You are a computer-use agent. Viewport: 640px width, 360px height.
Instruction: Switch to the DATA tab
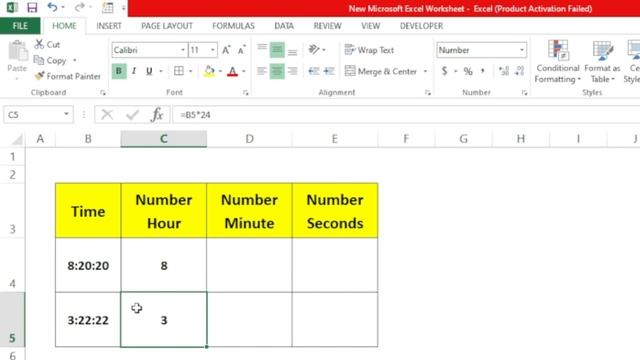(x=284, y=26)
